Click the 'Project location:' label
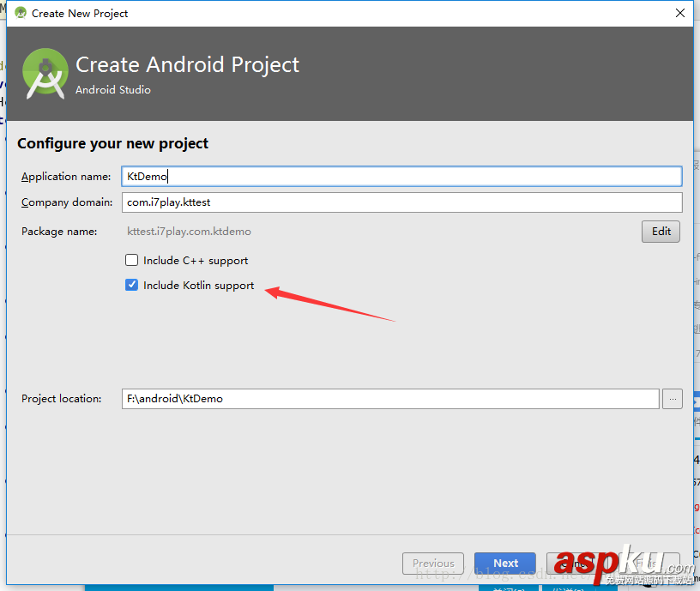This screenshot has width=700, height=591. (x=62, y=399)
